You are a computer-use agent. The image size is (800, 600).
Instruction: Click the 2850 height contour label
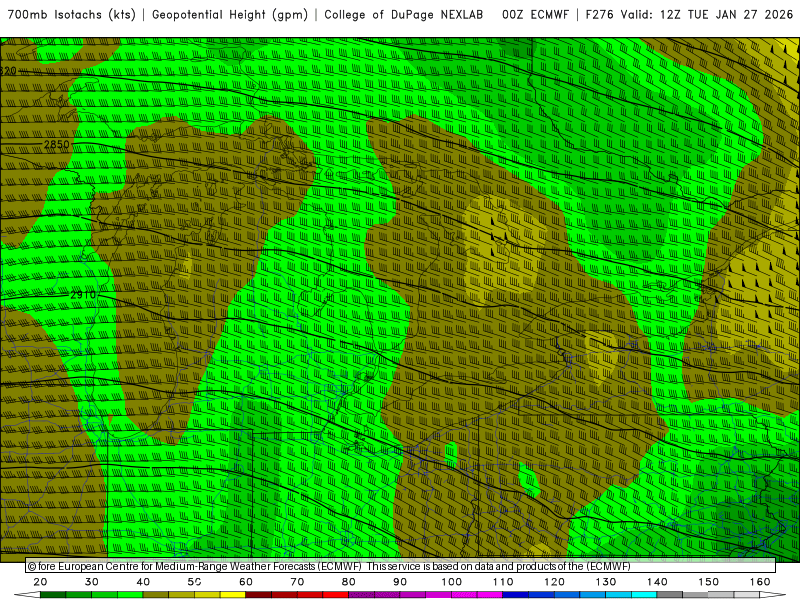pyautogui.click(x=57, y=144)
